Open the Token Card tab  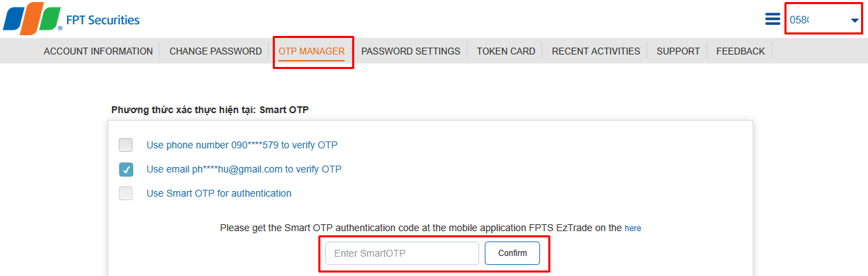coord(506,51)
